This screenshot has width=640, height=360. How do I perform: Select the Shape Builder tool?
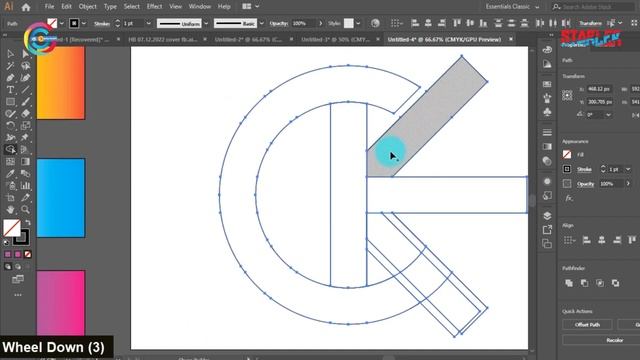click(10, 150)
